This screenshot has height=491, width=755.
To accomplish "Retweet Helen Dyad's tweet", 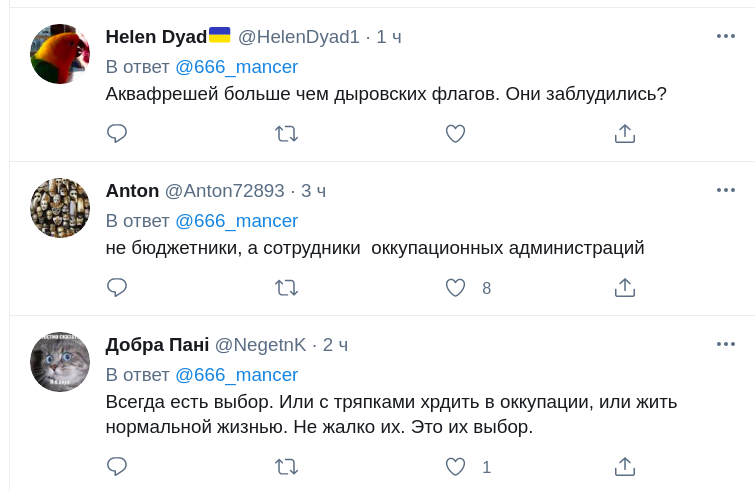I will [286, 134].
